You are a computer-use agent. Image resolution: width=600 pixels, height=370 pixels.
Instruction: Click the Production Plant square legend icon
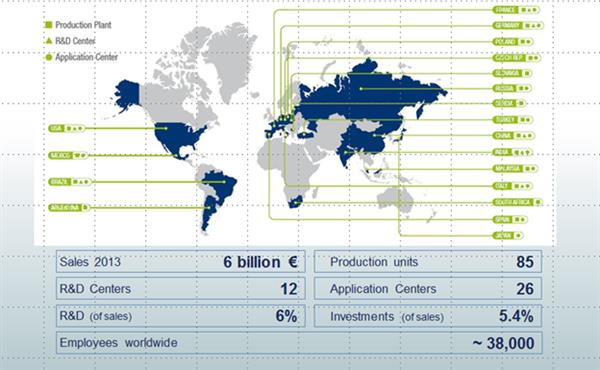click(x=49, y=25)
